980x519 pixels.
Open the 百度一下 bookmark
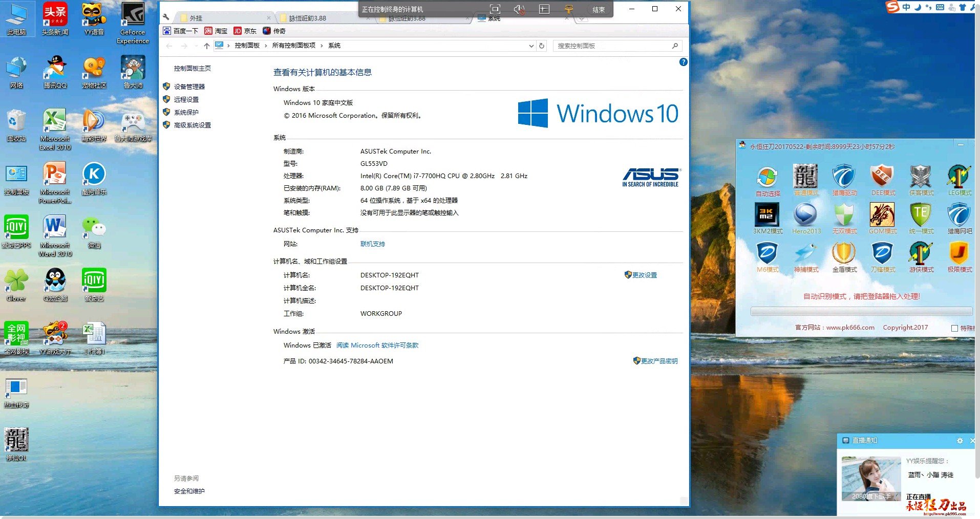(181, 31)
